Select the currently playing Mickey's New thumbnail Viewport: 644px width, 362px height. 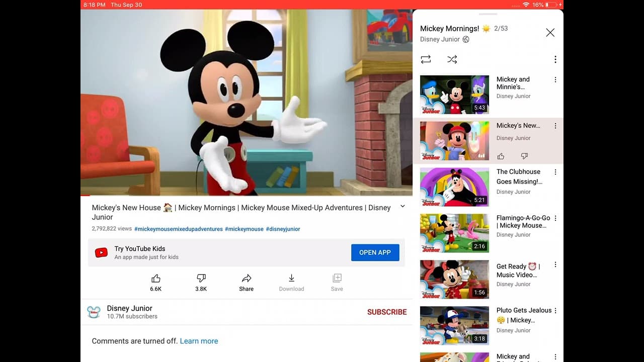click(454, 141)
